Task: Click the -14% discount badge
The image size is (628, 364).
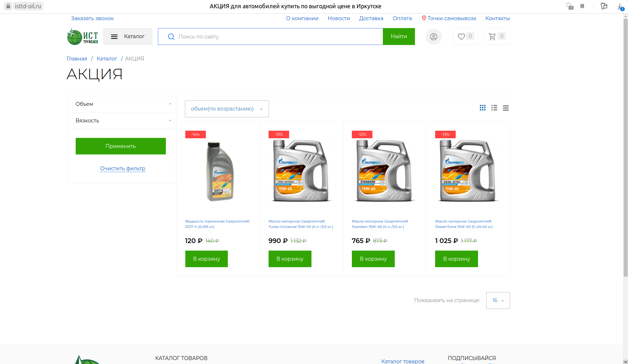Action: (x=195, y=134)
